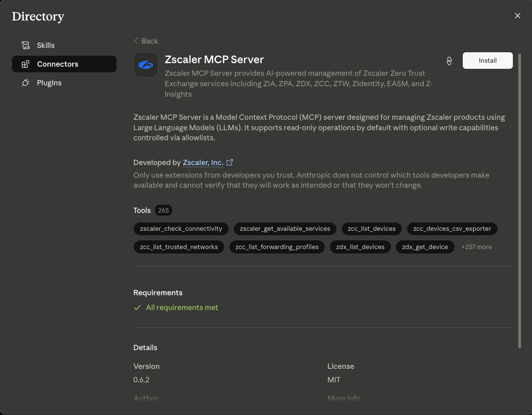The width and height of the screenshot is (532, 415).
Task: Click the back chevron arrow icon
Action: click(136, 41)
